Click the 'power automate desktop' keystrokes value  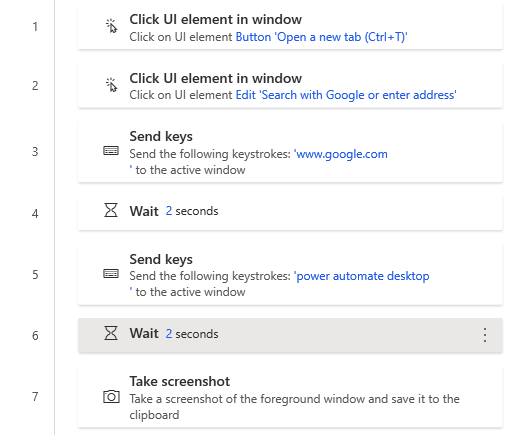click(x=361, y=276)
